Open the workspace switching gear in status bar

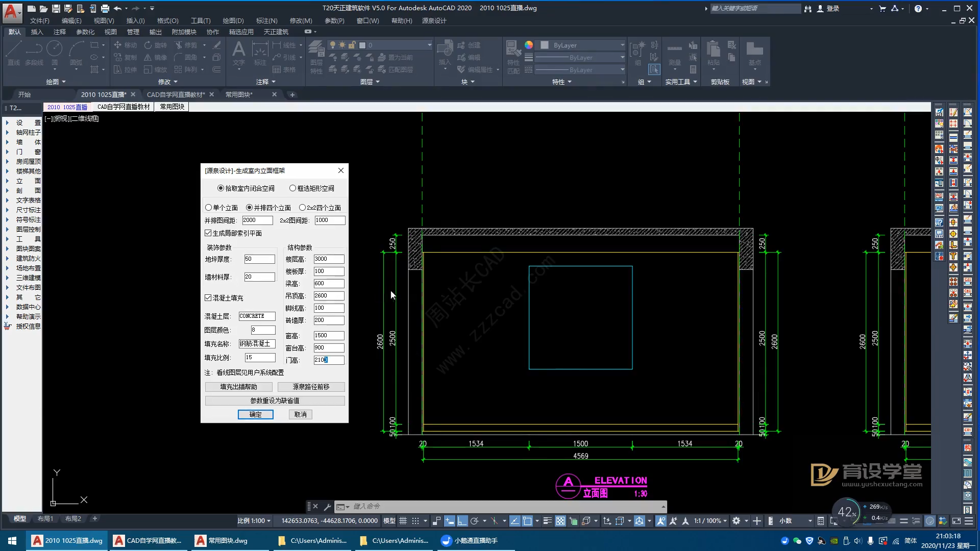(736, 521)
